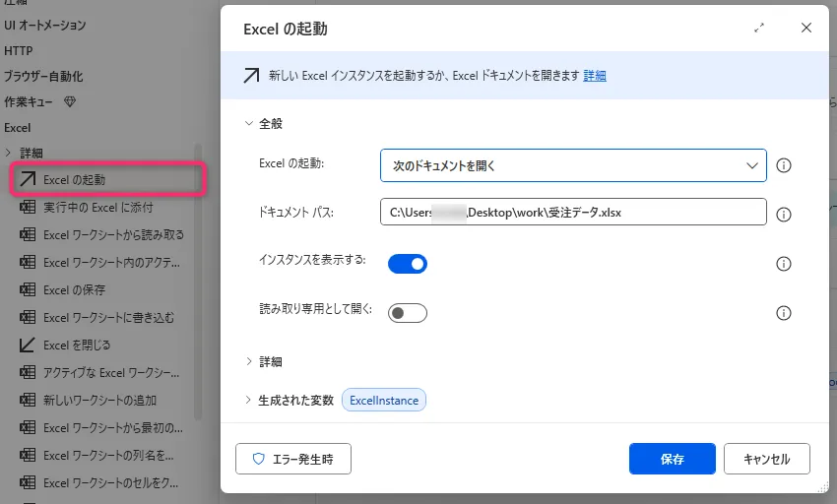Click the 保存 button
This screenshot has height=504, width=837.
(x=673, y=459)
